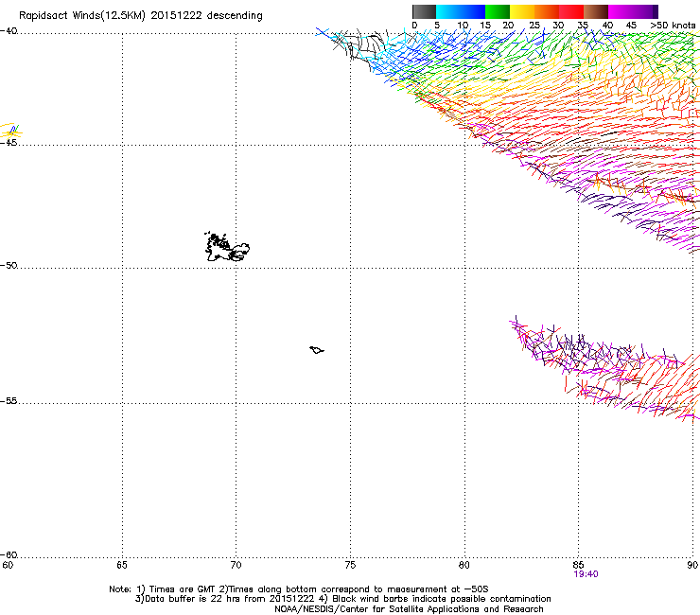Click the black contaminated wind barbs near 75E
This screenshot has height=615, width=700.
tap(359, 47)
